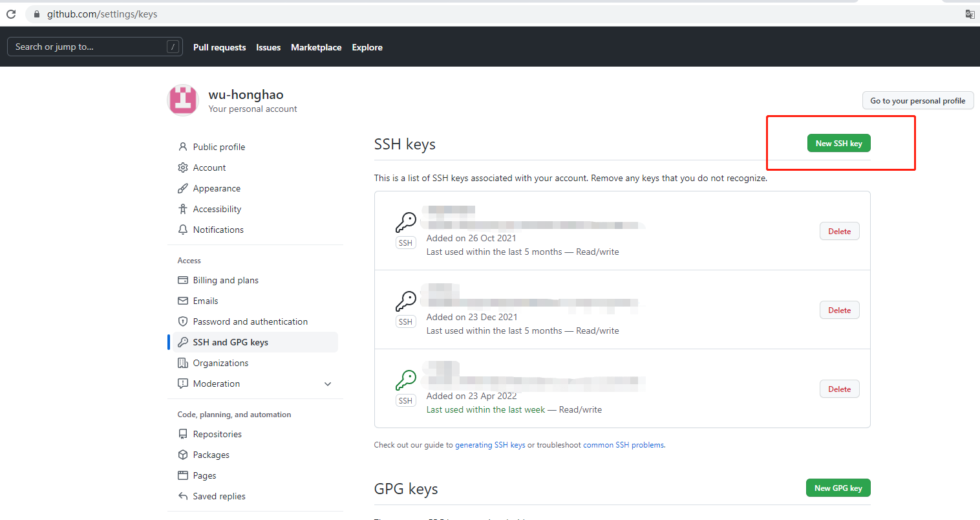Focus the Search or jump to field
Screen dimensions: 980x520
pyautogui.click(x=95, y=47)
